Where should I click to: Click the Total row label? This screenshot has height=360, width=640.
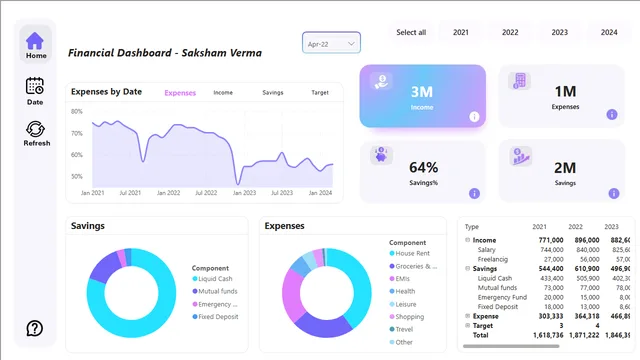click(x=480, y=335)
